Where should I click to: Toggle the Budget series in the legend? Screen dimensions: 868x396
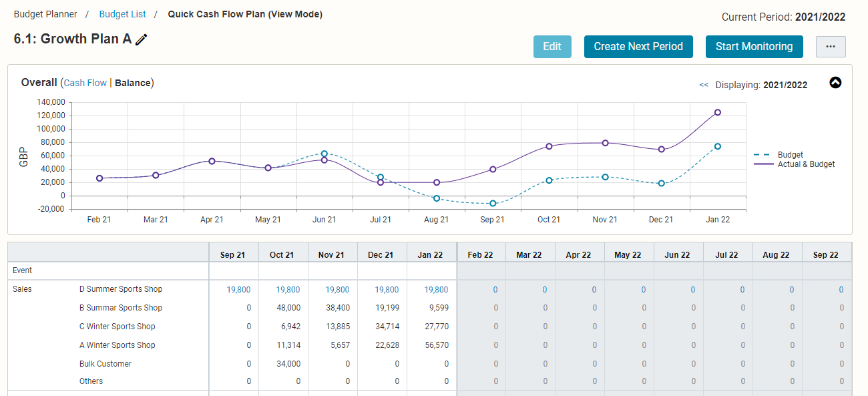click(779, 154)
